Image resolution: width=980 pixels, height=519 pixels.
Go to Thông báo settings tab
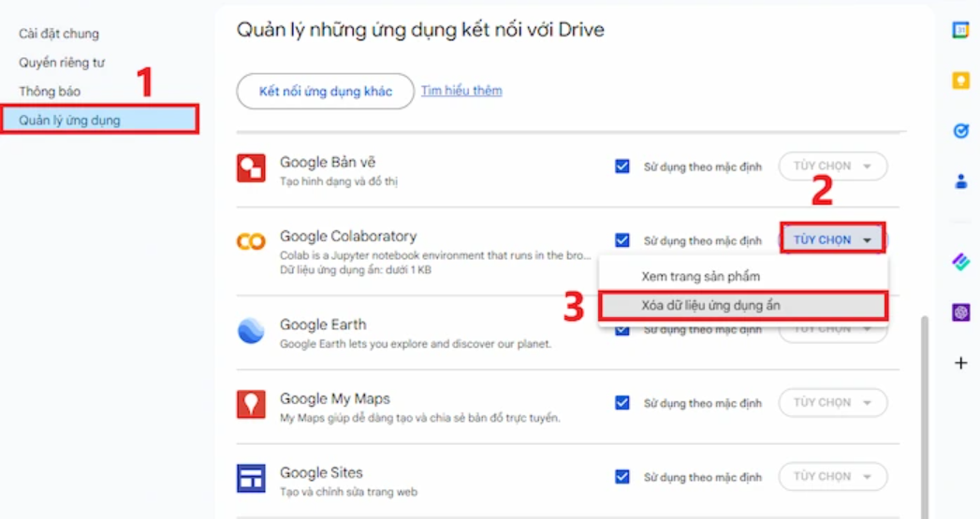pos(50,92)
